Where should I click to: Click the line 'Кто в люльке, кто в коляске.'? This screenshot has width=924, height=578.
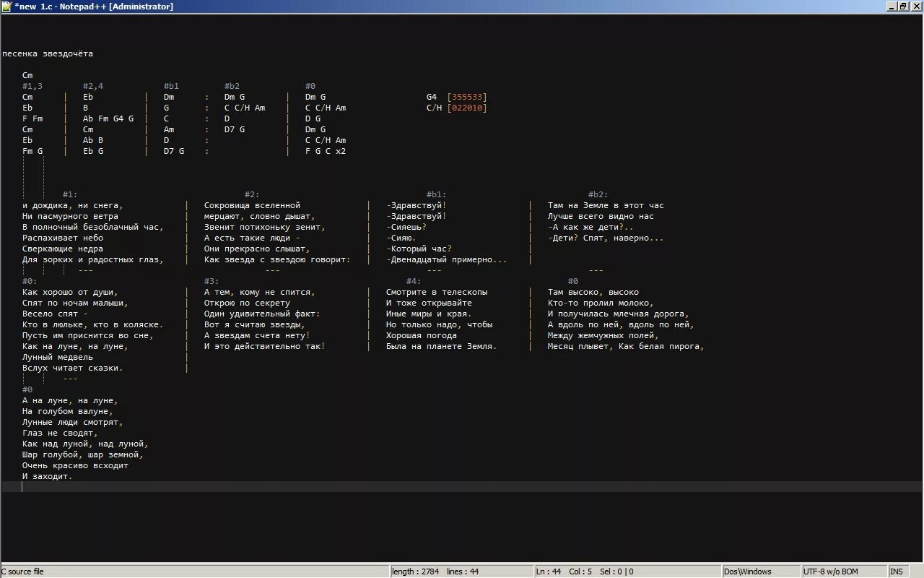tap(93, 324)
